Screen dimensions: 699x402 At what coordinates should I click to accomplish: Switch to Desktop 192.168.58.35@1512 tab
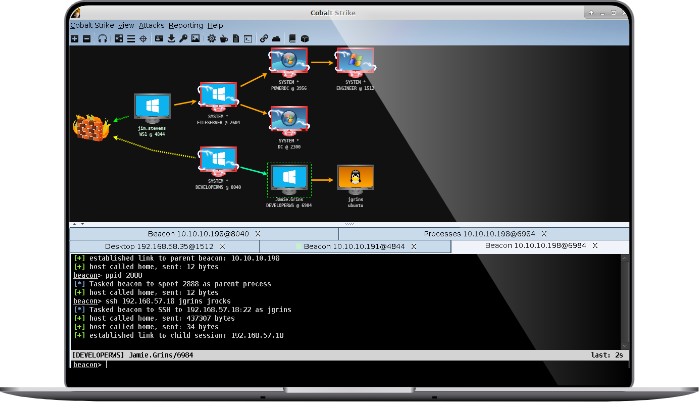pos(164,246)
